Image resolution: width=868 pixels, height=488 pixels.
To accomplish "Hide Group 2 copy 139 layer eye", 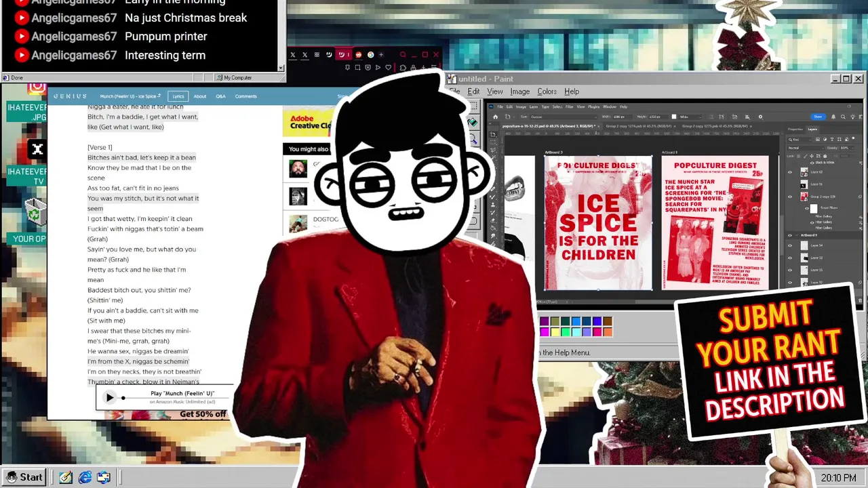I will [x=790, y=197].
